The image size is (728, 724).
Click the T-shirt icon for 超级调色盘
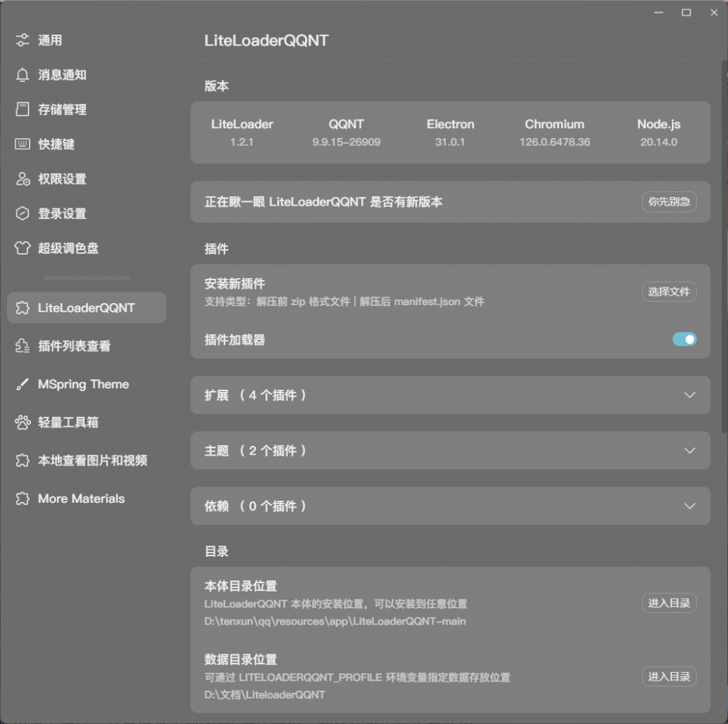pos(22,248)
